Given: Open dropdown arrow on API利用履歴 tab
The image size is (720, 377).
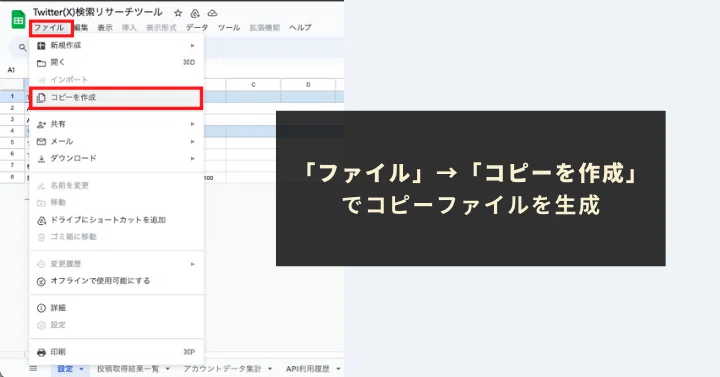Looking at the screenshot, I should point(338,369).
